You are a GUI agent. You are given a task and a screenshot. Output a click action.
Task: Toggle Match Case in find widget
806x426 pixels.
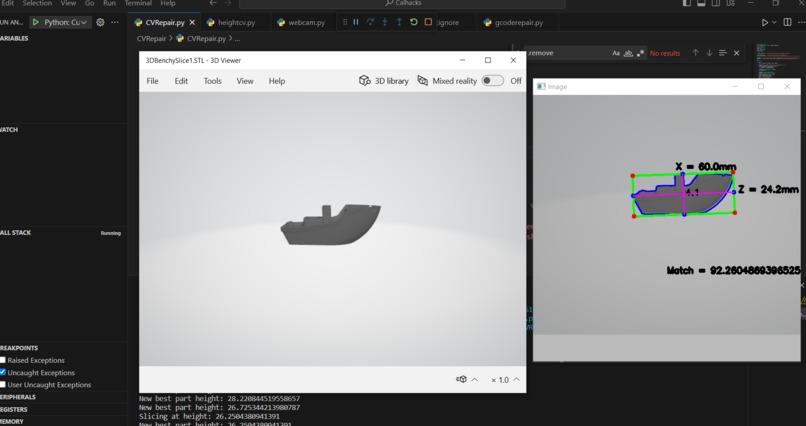[616, 53]
